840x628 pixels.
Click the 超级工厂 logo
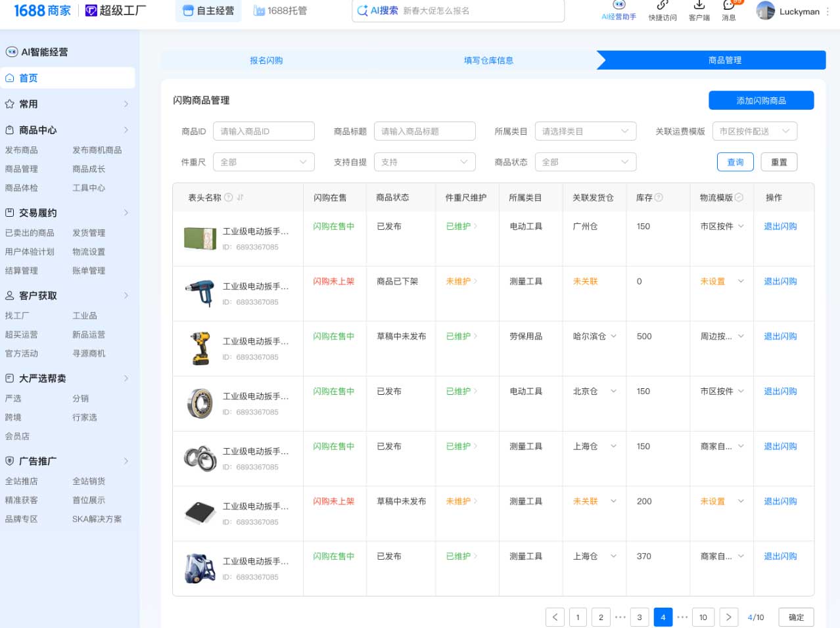(116, 11)
